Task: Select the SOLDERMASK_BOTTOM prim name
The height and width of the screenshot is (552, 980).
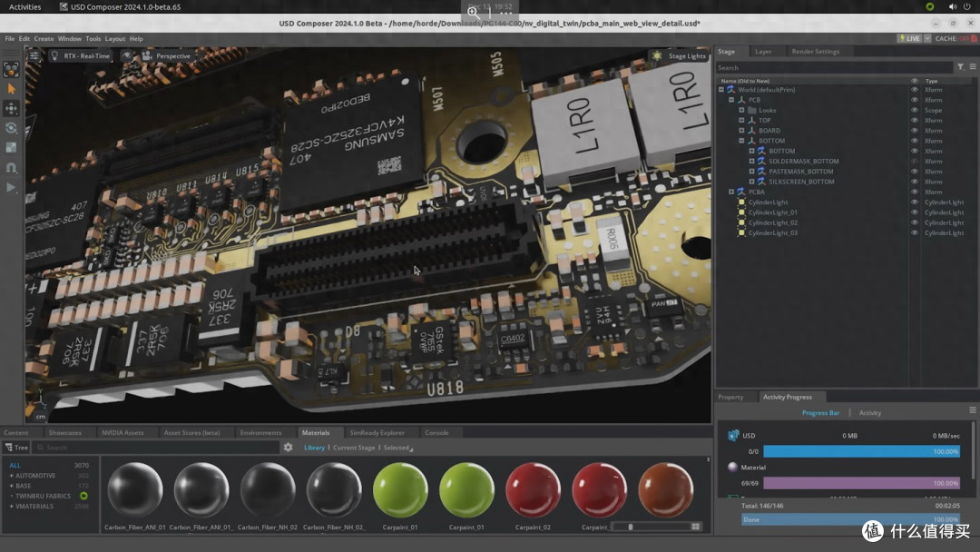Action: (x=804, y=162)
